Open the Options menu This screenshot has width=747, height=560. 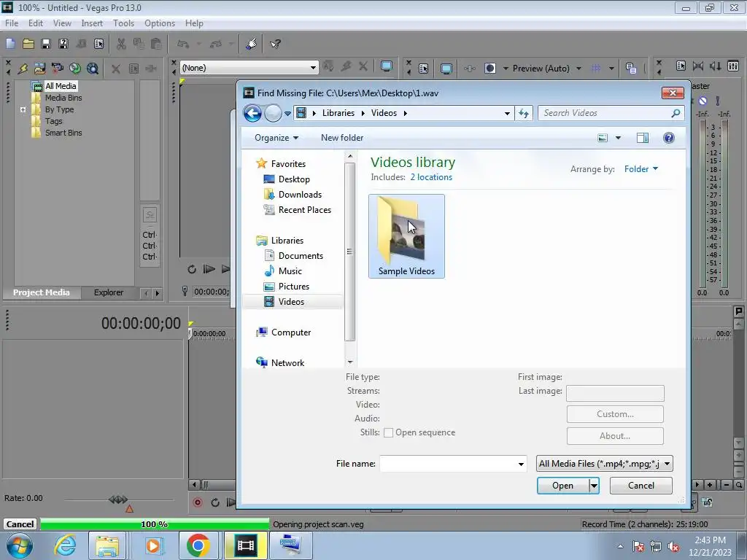pos(160,23)
